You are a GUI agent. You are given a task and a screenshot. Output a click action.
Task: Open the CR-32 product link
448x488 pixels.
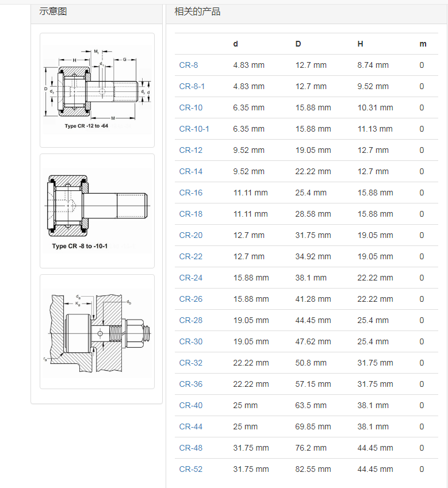[x=190, y=363]
